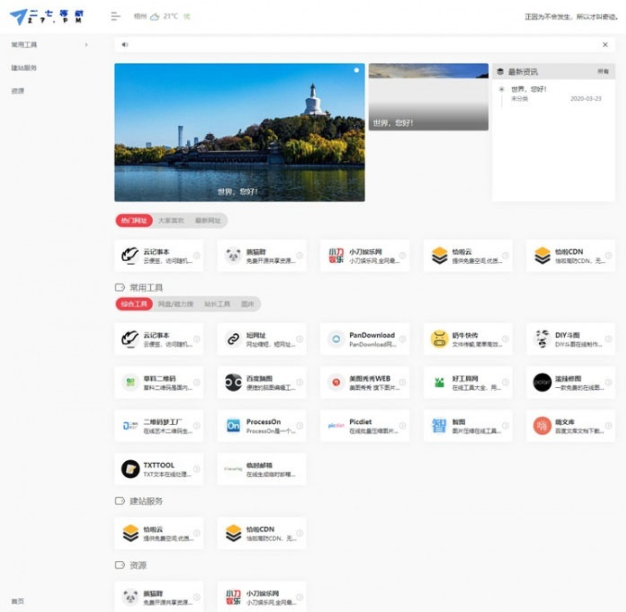626x612 pixels.
Task: Open the Picdiet card
Action: pos(365,426)
